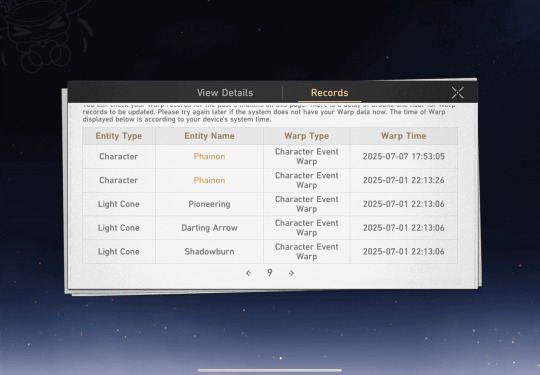This screenshot has height=375, width=540.
Task: Click the Darting Arrow light cone name
Action: (209, 228)
